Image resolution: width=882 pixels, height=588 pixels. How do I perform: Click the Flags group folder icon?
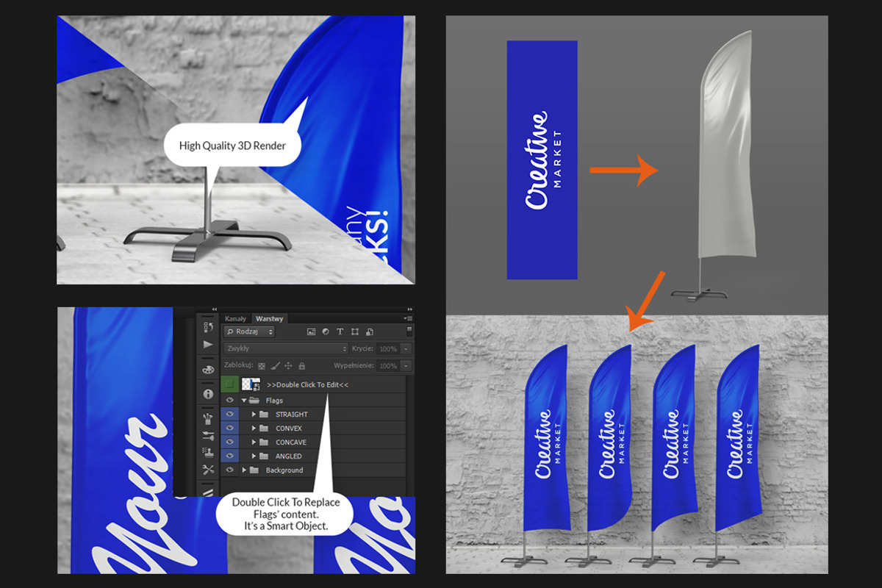click(x=254, y=401)
